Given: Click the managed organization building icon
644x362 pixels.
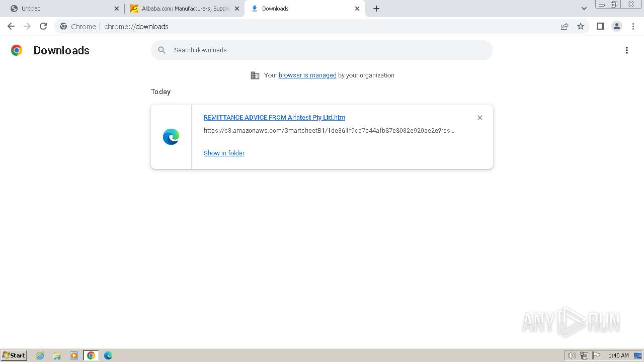Looking at the screenshot, I should (x=255, y=75).
